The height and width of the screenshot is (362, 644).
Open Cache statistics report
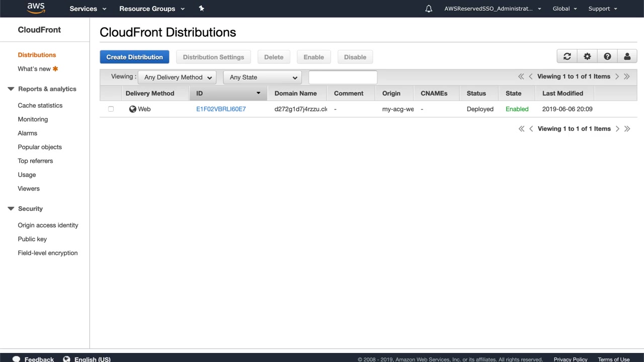40,106
